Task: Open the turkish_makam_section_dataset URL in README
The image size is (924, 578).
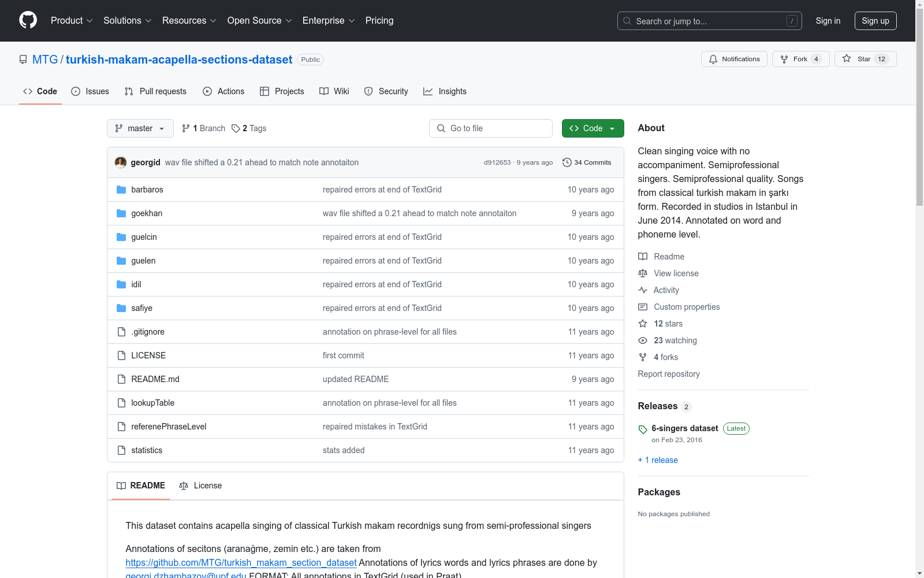Action: pos(241,562)
